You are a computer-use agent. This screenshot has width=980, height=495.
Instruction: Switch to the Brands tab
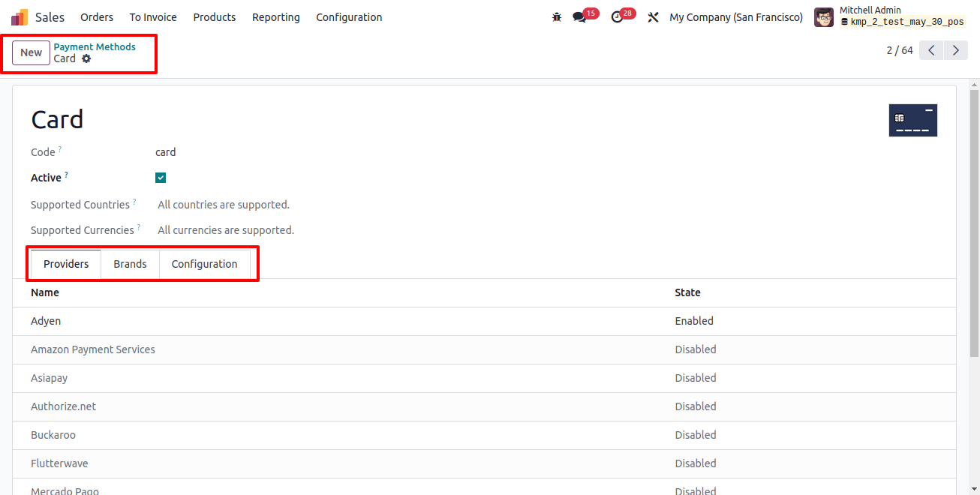(130, 264)
